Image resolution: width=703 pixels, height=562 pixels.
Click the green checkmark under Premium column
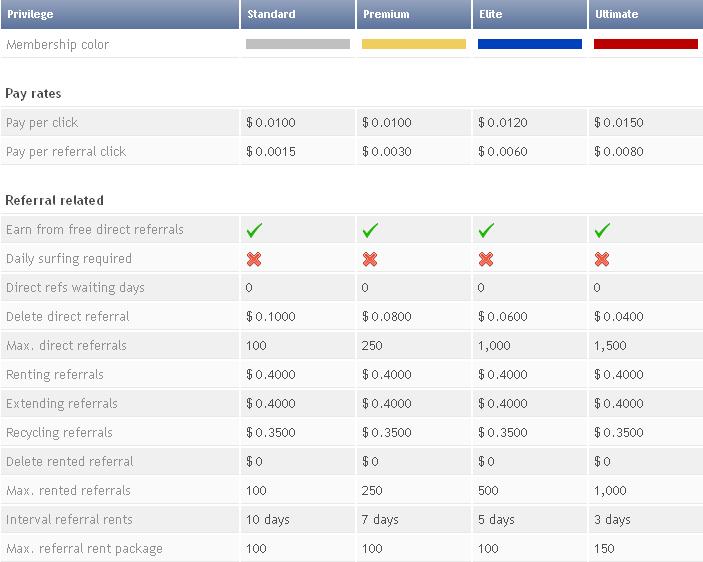370,230
